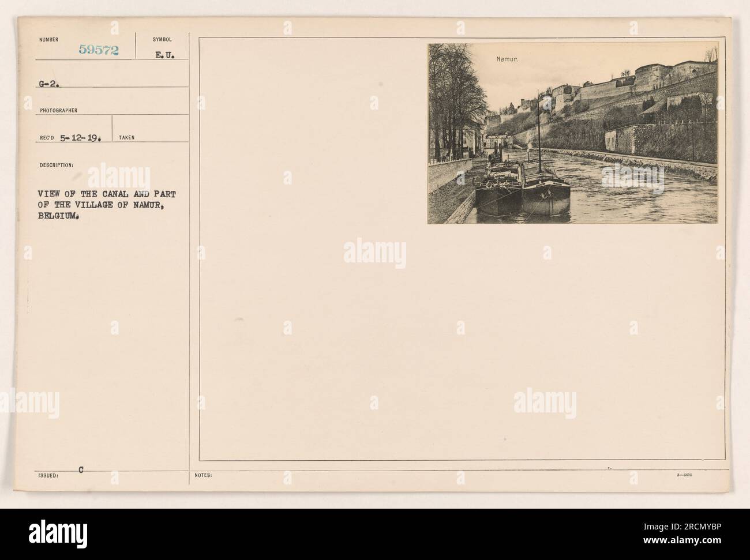The width and height of the screenshot is (750, 560).
Task: Click the SYMBOL field label
Action: click(162, 40)
